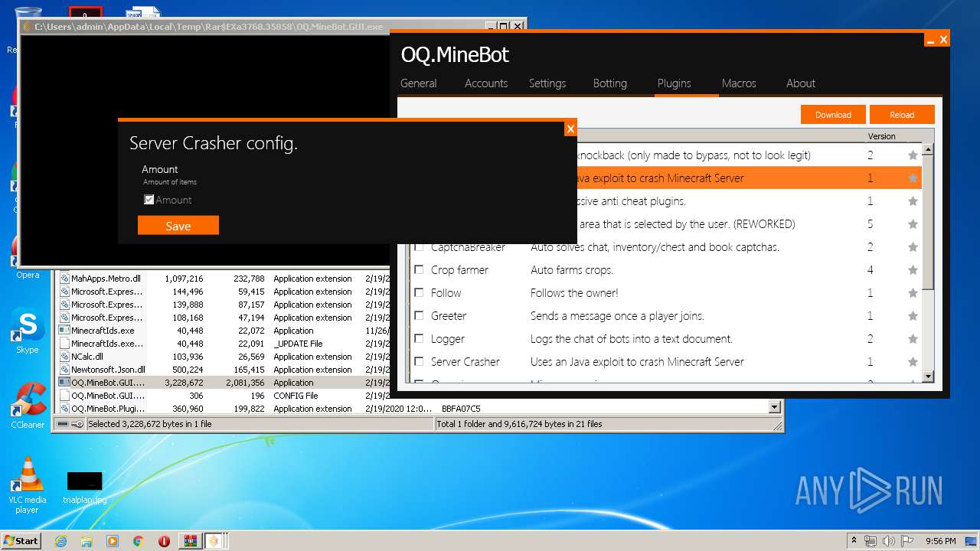Image resolution: width=980 pixels, height=551 pixels.
Task: Launch Internet Explorer from the taskbar
Action: (60, 541)
